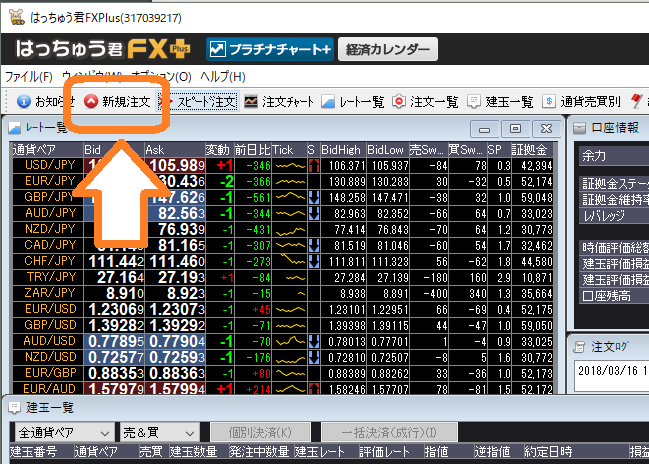Sort by the Ask column header
The height and width of the screenshot is (464, 649).
point(175,149)
